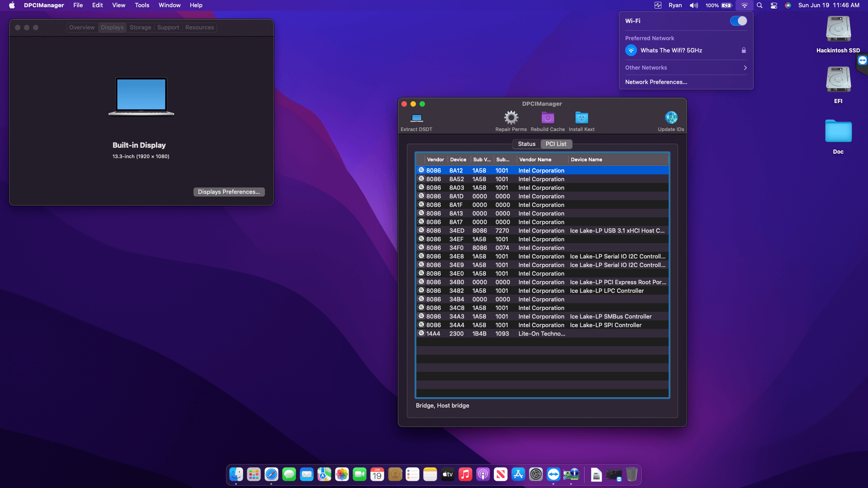Image resolution: width=868 pixels, height=488 pixels.
Task: Switch to Resources tab in About This Mac
Action: (199, 28)
